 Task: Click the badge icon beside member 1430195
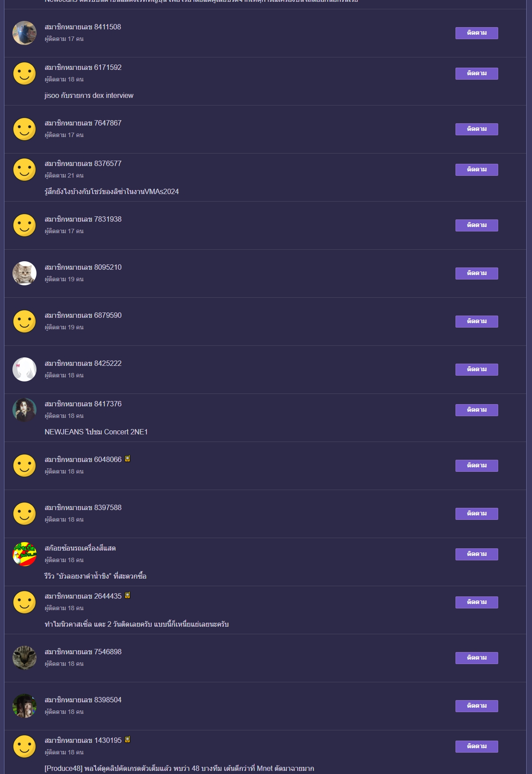tap(127, 740)
